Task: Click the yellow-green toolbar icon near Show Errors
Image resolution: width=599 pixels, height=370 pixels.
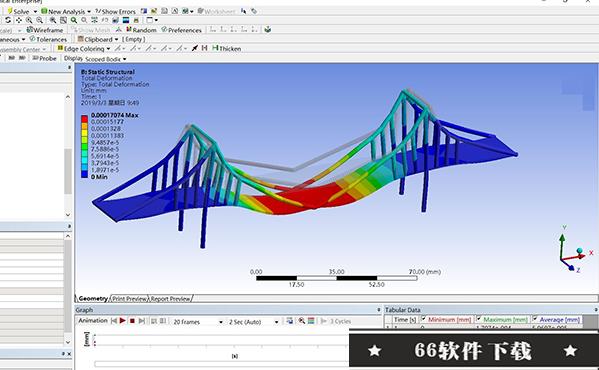Action: 154,11
